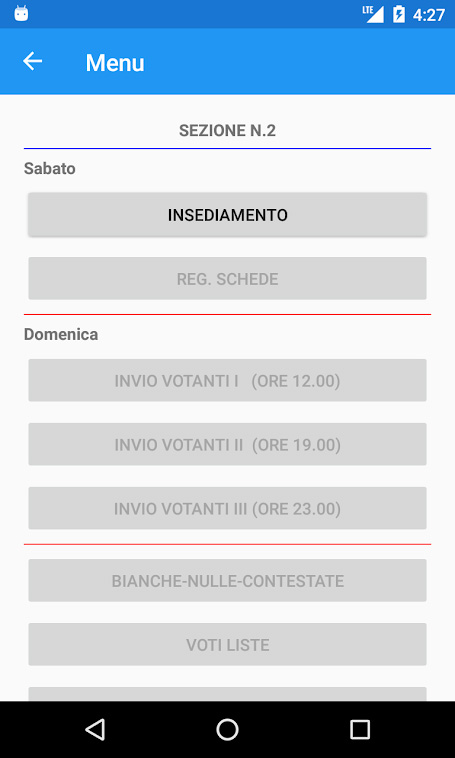Open BIANCHE-NULLE-CONTESTATE entry
This screenshot has width=455, height=758.
tap(227, 581)
